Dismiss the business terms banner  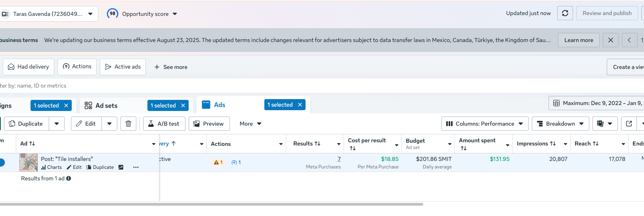[610, 40]
